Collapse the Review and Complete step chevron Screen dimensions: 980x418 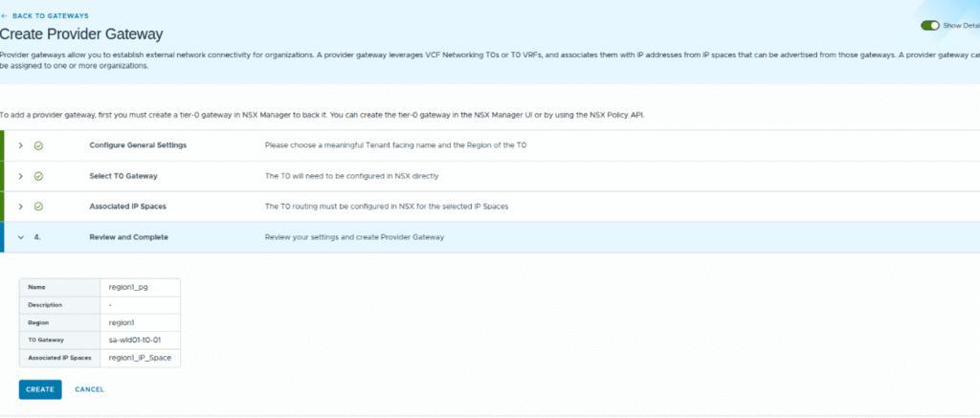(20, 237)
